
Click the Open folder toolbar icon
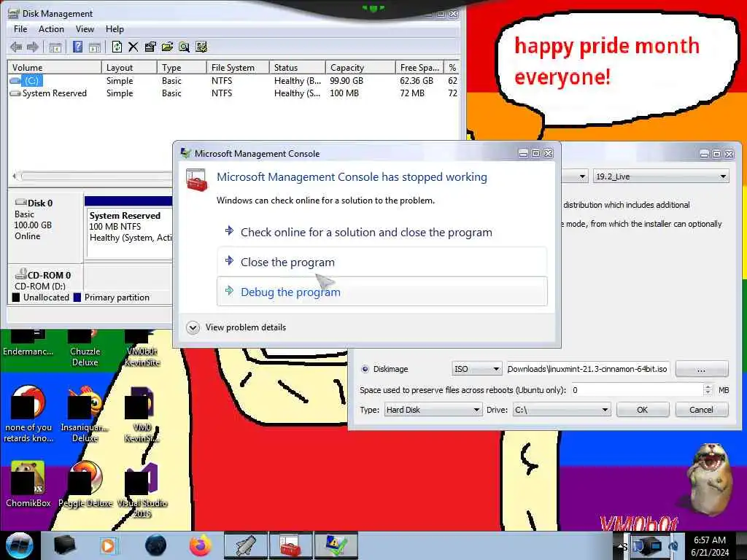[167, 47]
